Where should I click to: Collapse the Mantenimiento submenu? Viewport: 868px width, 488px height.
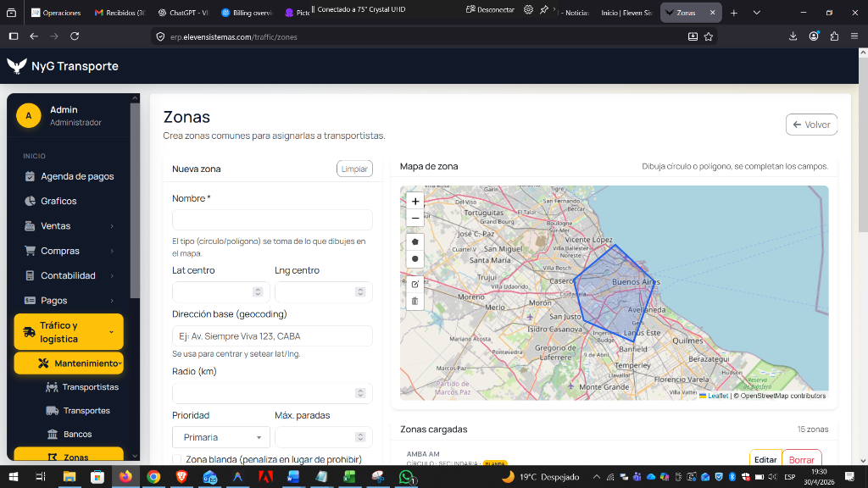(x=69, y=363)
